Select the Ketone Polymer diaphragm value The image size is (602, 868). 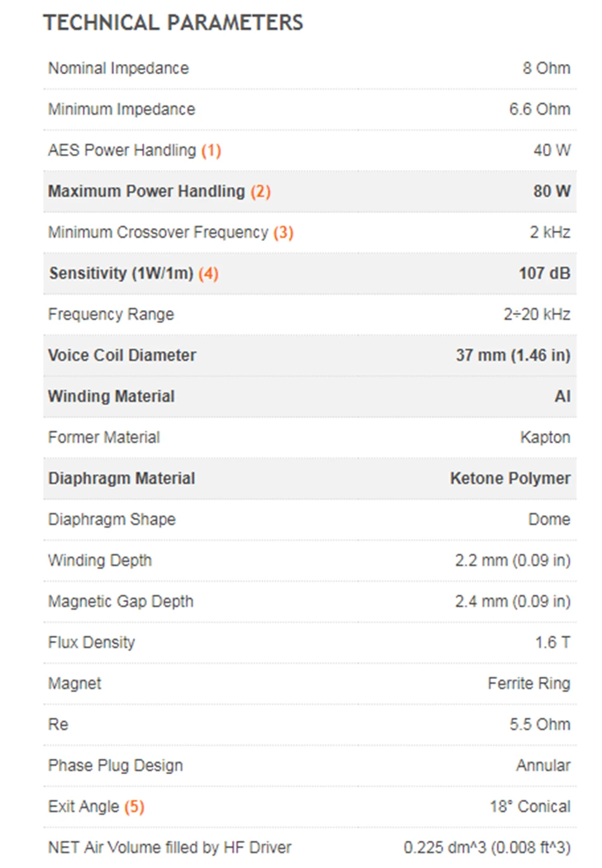(511, 478)
